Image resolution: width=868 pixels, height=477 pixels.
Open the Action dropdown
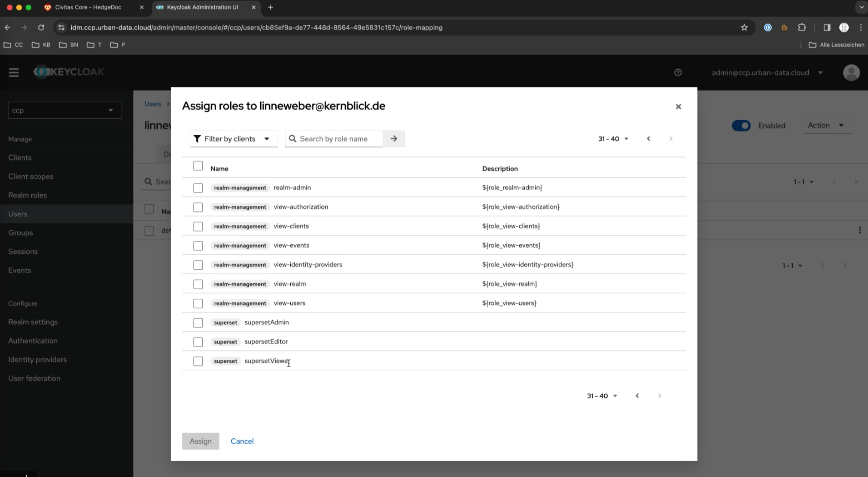pyautogui.click(x=828, y=125)
